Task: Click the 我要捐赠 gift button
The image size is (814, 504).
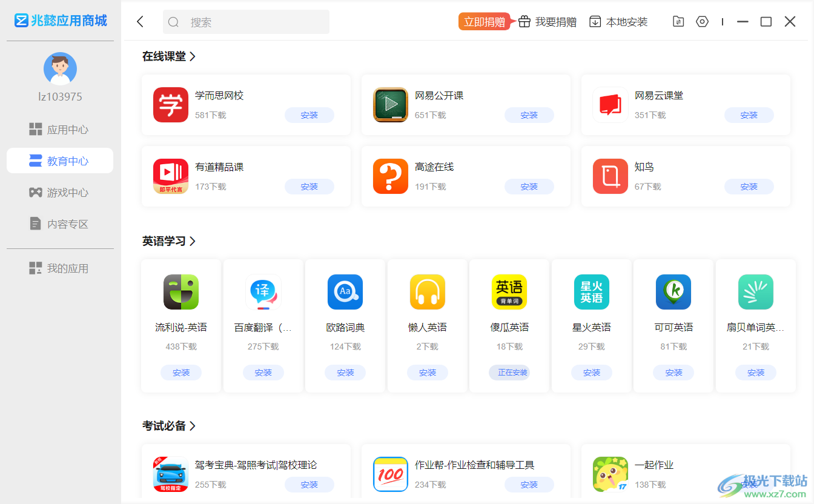Action: coord(548,22)
